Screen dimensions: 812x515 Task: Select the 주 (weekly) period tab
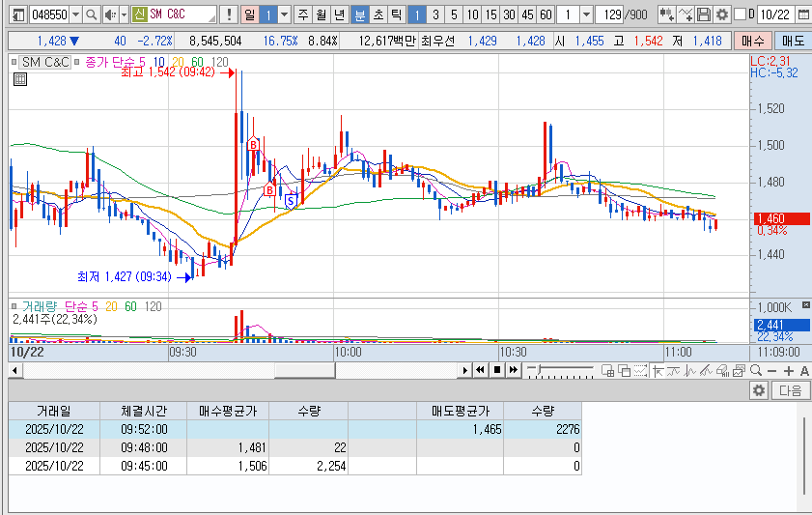pyautogui.click(x=304, y=14)
